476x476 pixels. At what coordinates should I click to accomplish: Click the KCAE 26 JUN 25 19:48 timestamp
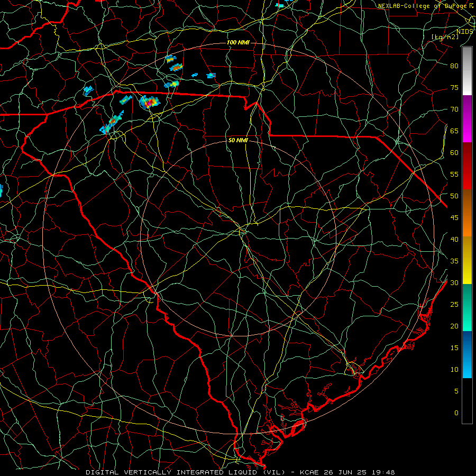pyautogui.click(x=347, y=472)
